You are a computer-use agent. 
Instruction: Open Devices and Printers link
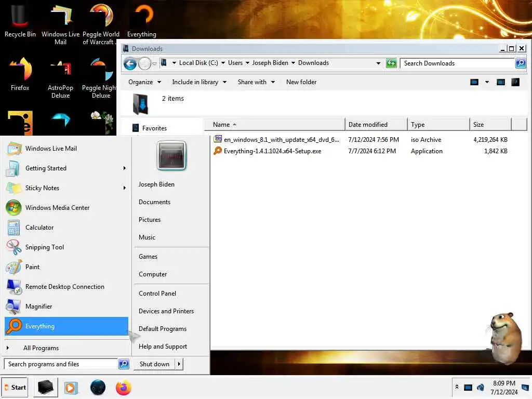[166, 311]
